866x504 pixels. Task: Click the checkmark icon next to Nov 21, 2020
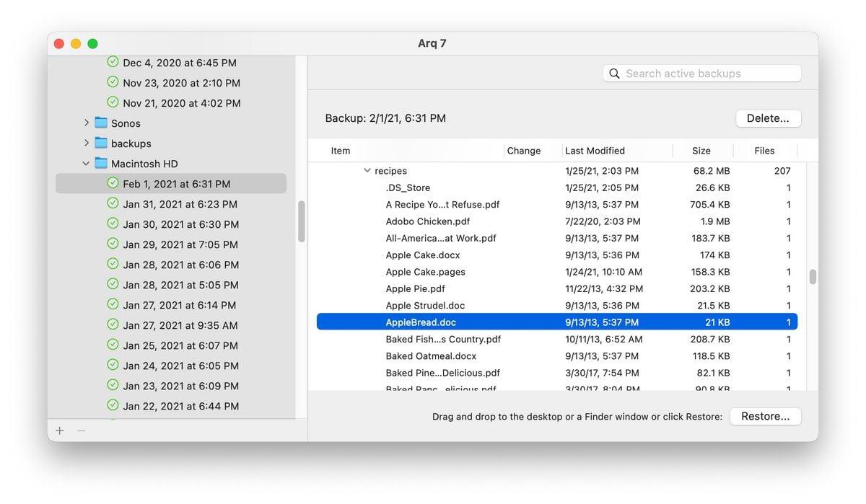click(113, 102)
